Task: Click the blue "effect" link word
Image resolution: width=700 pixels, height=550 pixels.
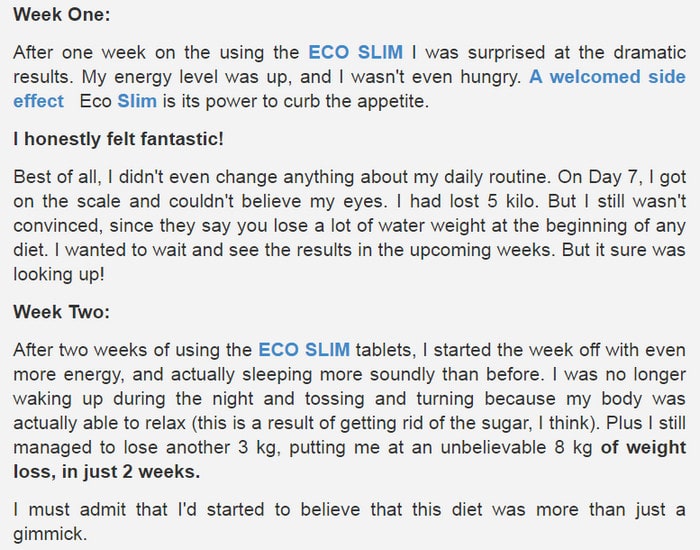Action: 38,101
